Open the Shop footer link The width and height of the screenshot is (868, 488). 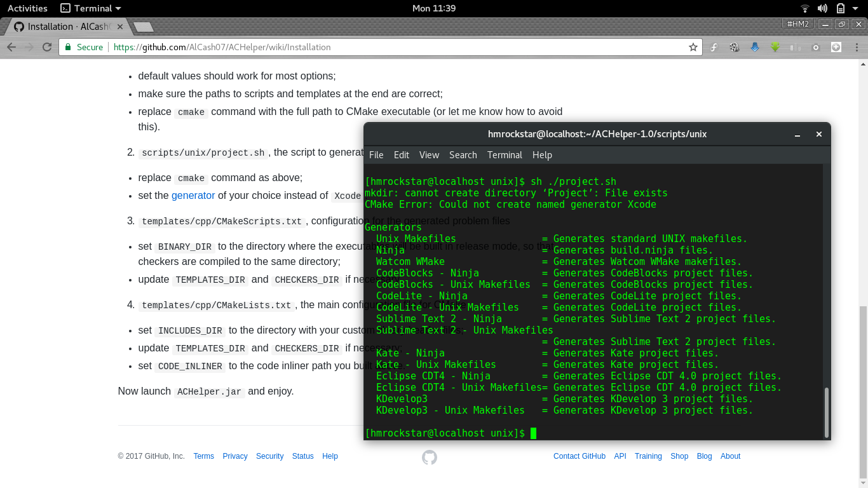click(679, 456)
